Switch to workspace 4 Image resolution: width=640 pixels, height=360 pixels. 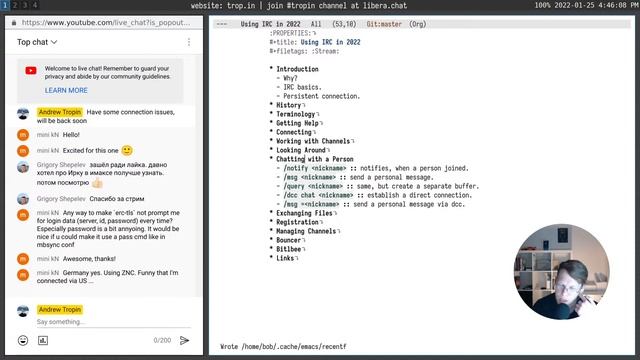(35, 5)
